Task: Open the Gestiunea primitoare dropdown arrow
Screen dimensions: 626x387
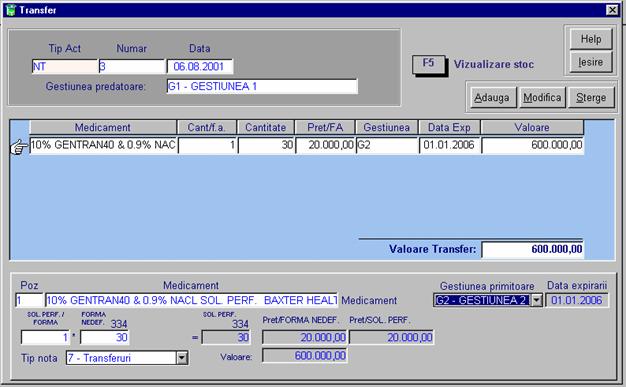Action: [x=537, y=300]
